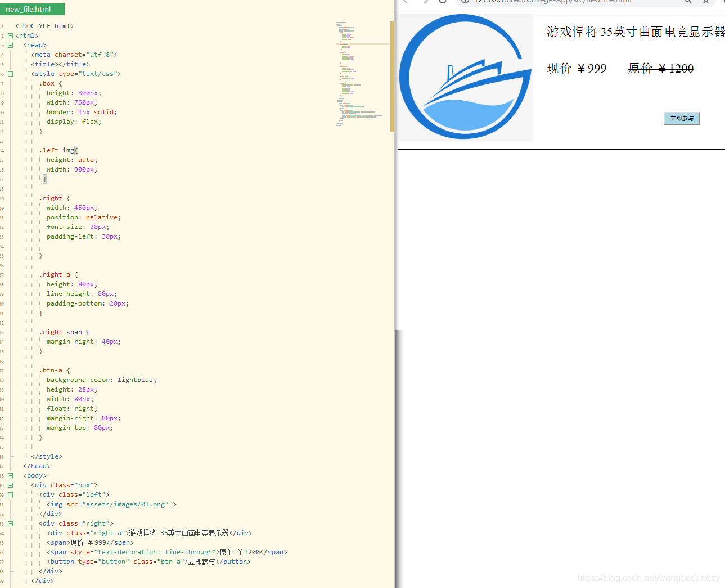The height and width of the screenshot is (588, 725).
Task: Click the position: relative; declaration
Action: (84, 217)
